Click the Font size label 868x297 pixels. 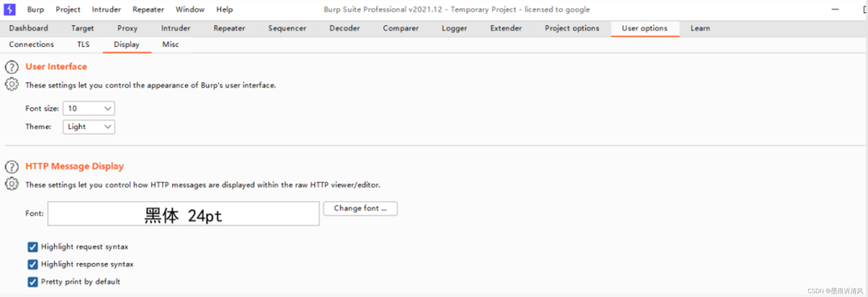[42, 109]
